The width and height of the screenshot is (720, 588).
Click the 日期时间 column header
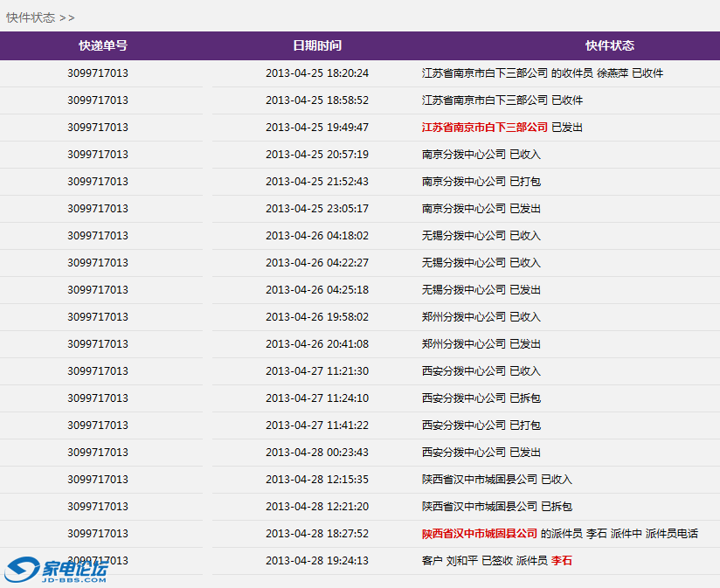tap(316, 45)
